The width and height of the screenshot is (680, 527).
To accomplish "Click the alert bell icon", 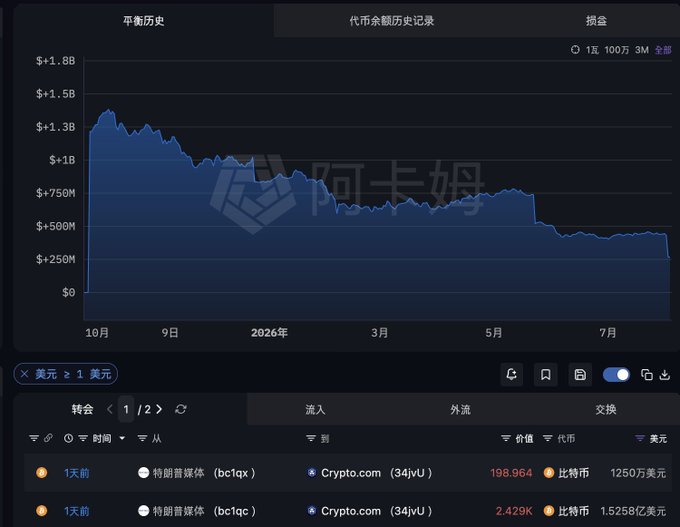I will click(x=511, y=374).
